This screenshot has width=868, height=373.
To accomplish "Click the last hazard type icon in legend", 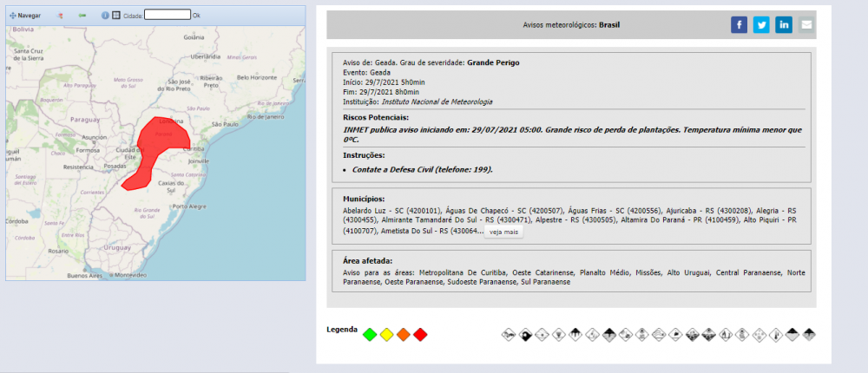I will pos(809,335).
